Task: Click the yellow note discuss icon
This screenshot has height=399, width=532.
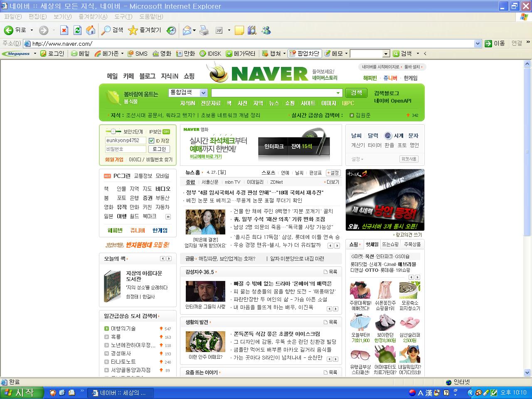Action: click(239, 30)
